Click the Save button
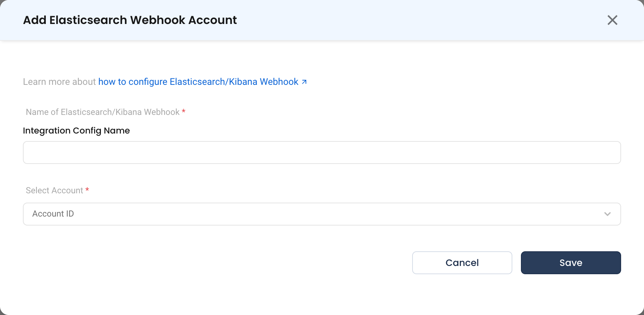644x315 pixels. click(x=571, y=263)
